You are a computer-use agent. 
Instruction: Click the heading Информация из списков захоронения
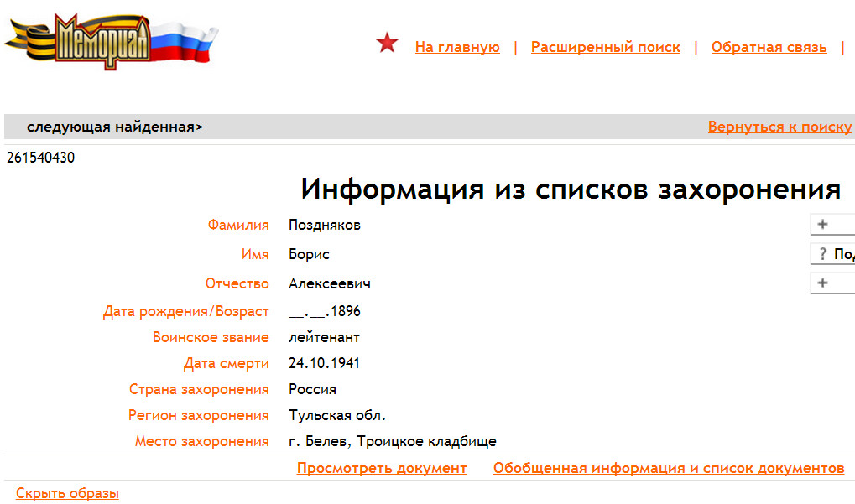pyautogui.click(x=571, y=190)
